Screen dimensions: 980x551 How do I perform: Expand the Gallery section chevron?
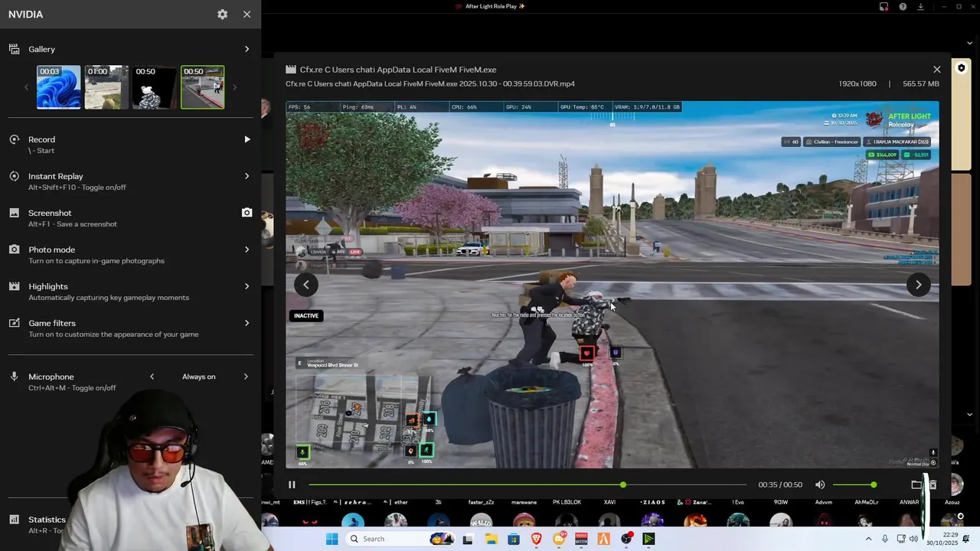point(247,49)
